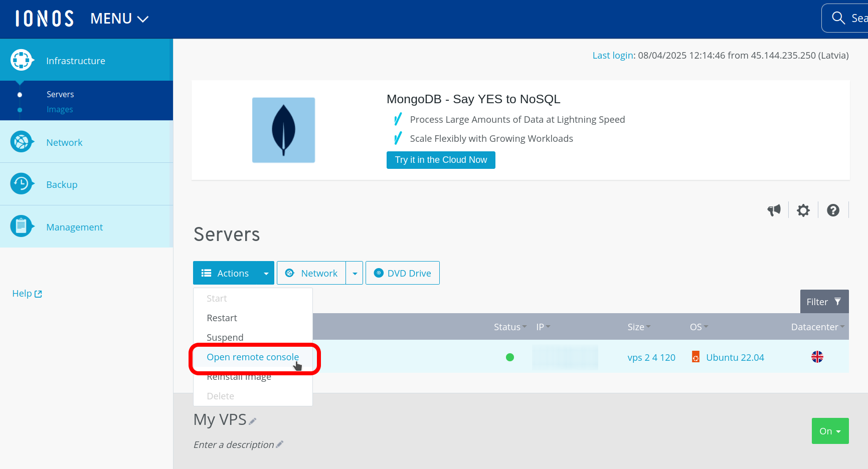Image resolution: width=868 pixels, height=469 pixels.
Task: Sort by the Size column
Action: pyautogui.click(x=639, y=327)
